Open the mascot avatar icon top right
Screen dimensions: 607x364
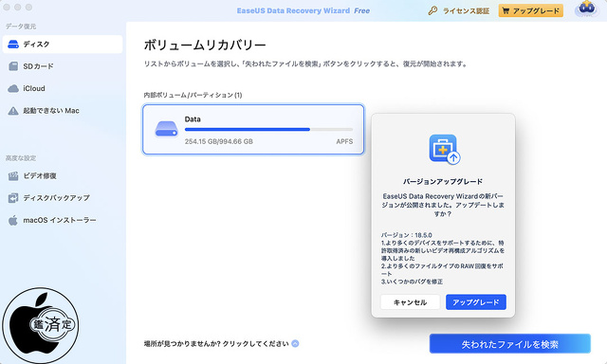click(x=587, y=9)
